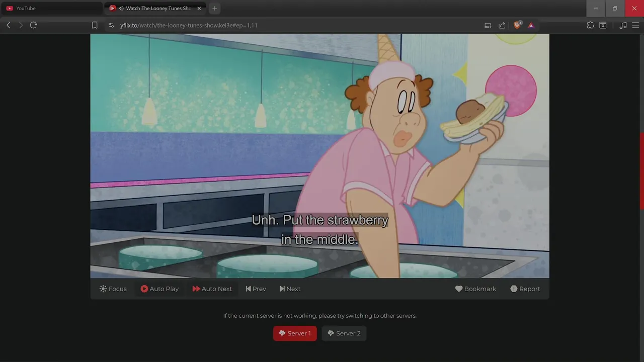This screenshot has width=644, height=362.
Task: Click the red page scrollbar thumb
Action: click(641, 171)
